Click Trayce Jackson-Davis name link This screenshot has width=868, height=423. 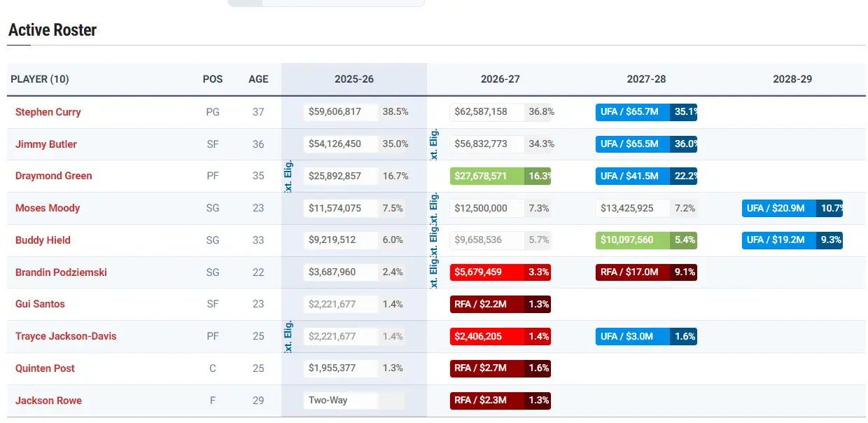click(x=66, y=336)
